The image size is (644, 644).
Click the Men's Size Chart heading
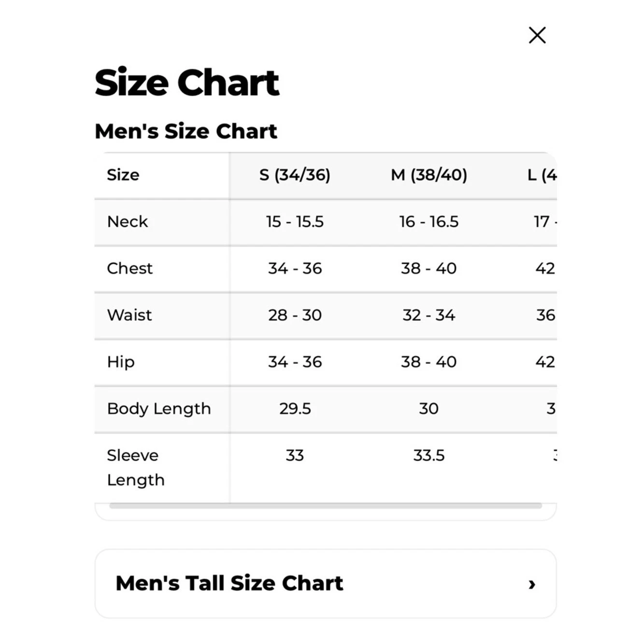pos(186,131)
